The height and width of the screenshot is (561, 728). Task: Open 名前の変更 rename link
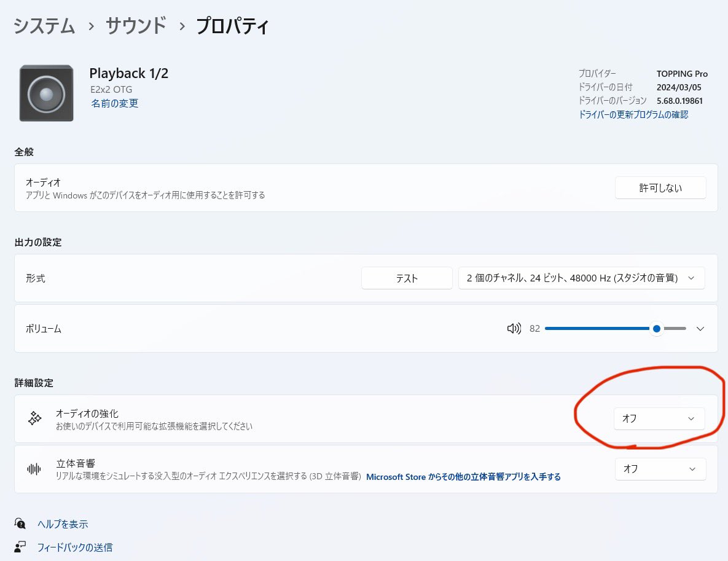pyautogui.click(x=115, y=103)
